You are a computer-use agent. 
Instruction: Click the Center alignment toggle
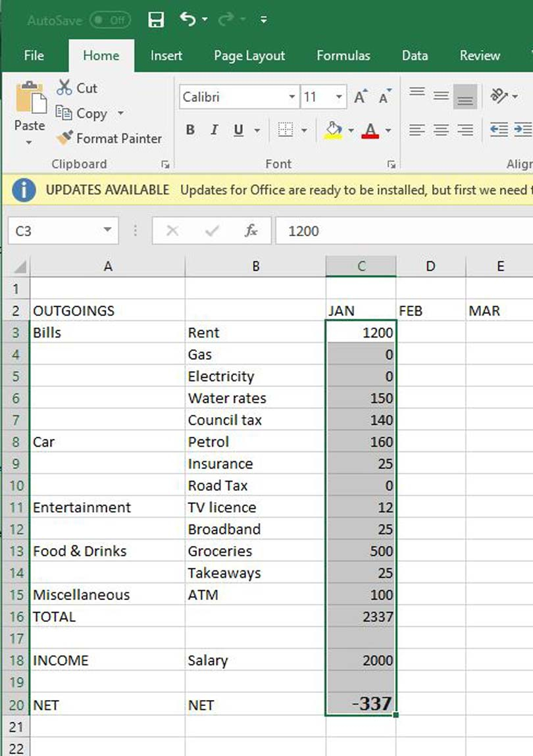click(x=440, y=130)
